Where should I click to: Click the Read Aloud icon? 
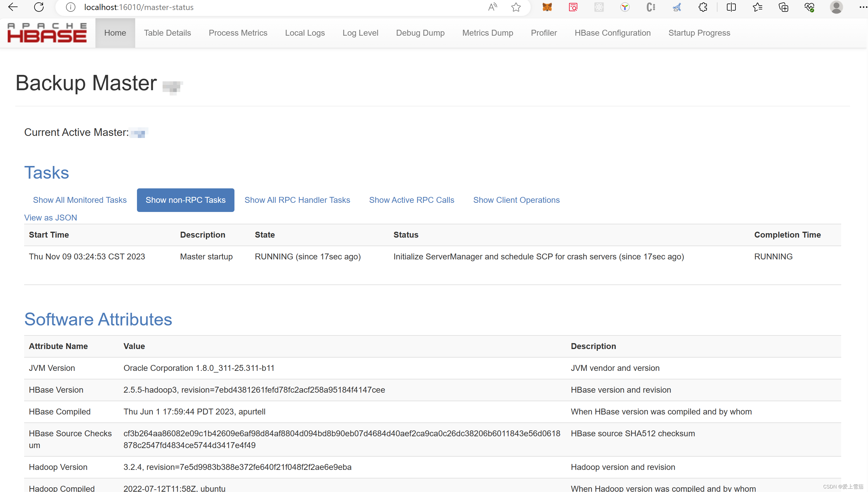492,7
